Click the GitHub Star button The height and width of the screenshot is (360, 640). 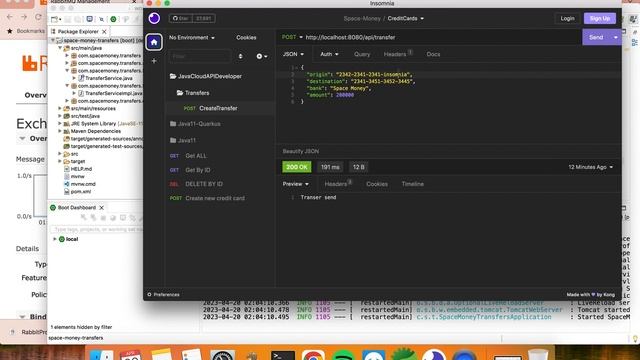coord(180,18)
